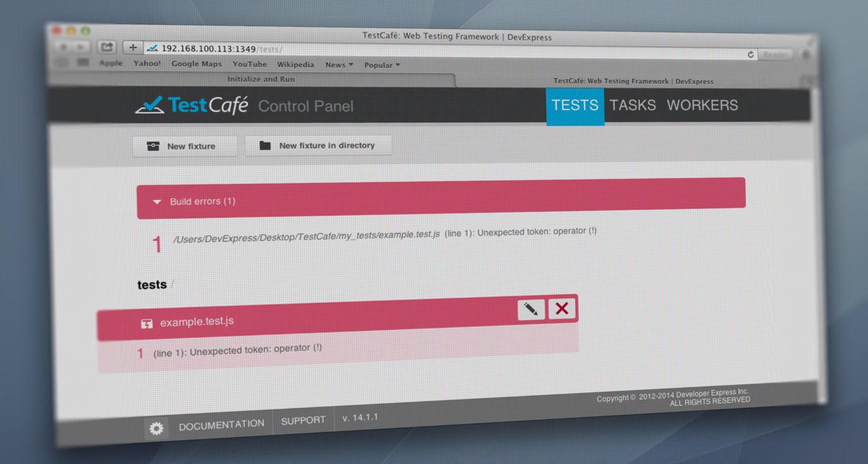The image size is (868, 464).
Task: Click the TestCafé logo
Action: tap(191, 105)
